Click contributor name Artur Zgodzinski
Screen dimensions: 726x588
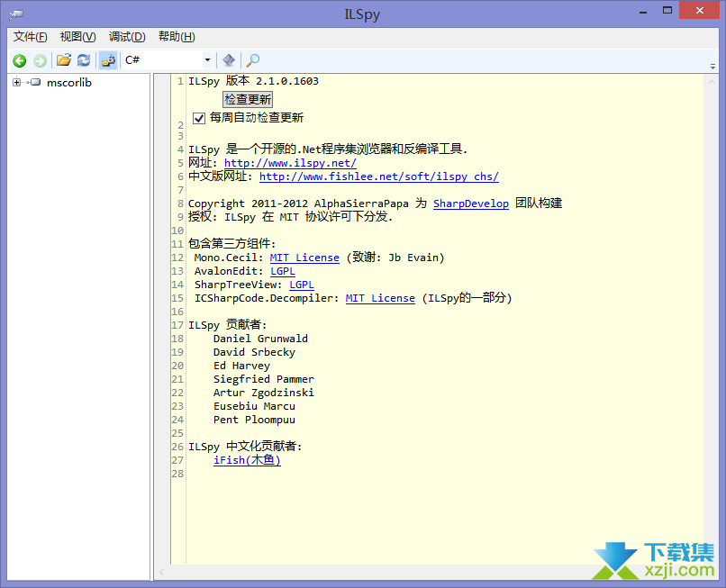coord(263,393)
